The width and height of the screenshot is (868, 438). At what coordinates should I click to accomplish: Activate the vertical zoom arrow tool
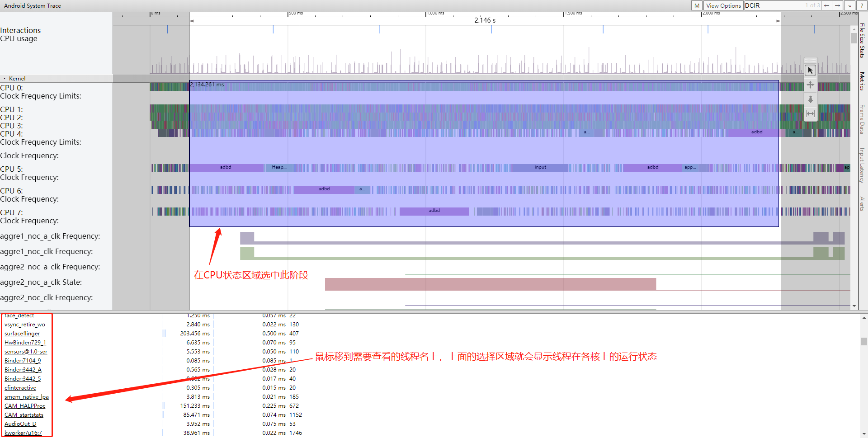[x=810, y=100]
